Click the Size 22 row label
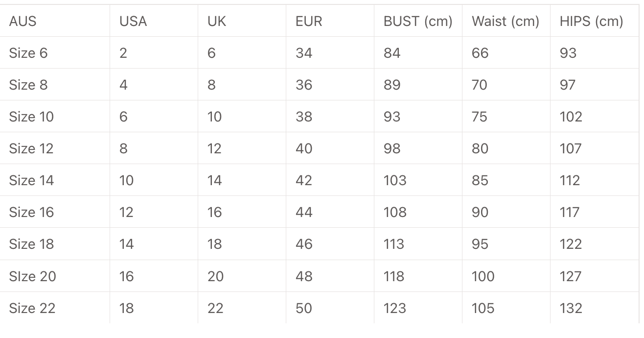 pyautogui.click(x=32, y=308)
